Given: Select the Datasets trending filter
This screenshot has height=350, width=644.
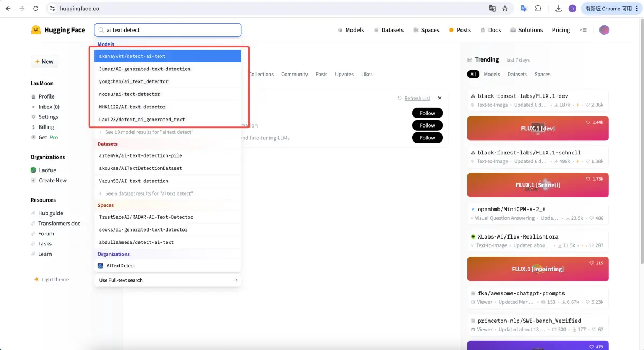Looking at the screenshot, I should (517, 75).
